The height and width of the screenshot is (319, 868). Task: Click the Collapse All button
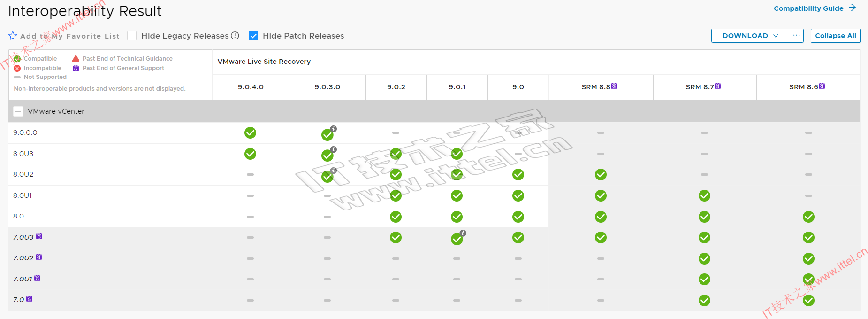(835, 36)
